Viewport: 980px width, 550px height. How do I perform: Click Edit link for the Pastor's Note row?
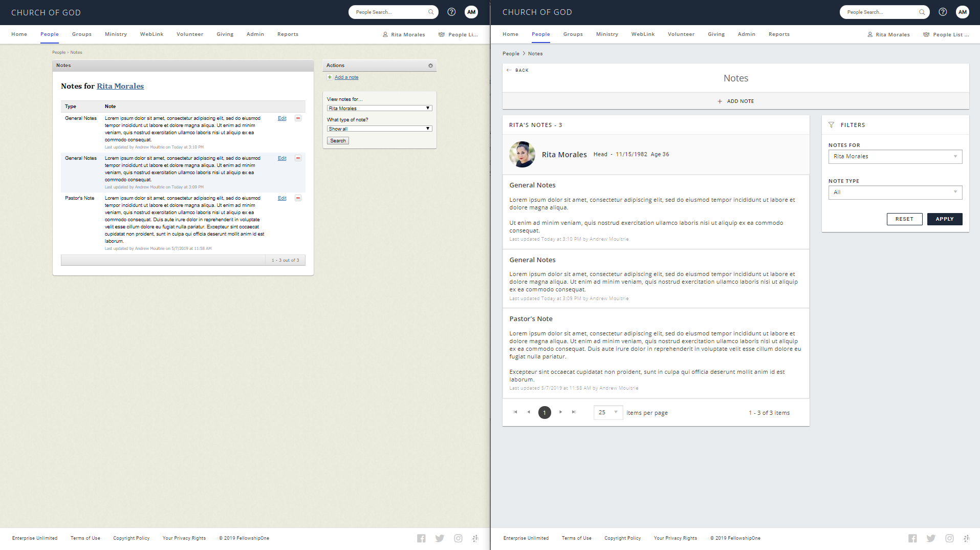282,198
